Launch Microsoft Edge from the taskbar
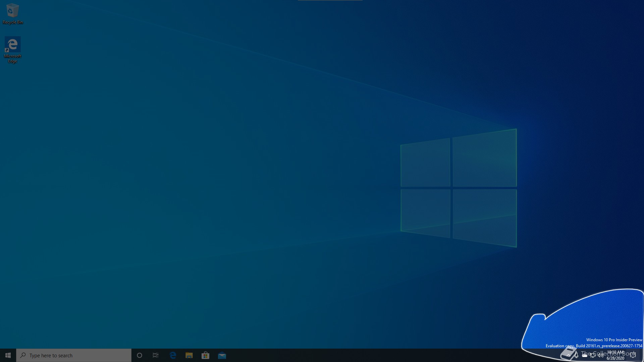 173,355
